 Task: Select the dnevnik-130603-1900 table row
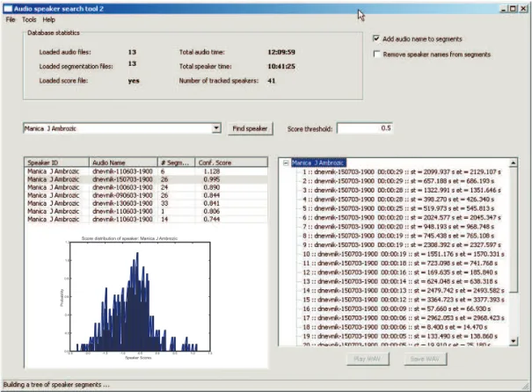coord(146,203)
